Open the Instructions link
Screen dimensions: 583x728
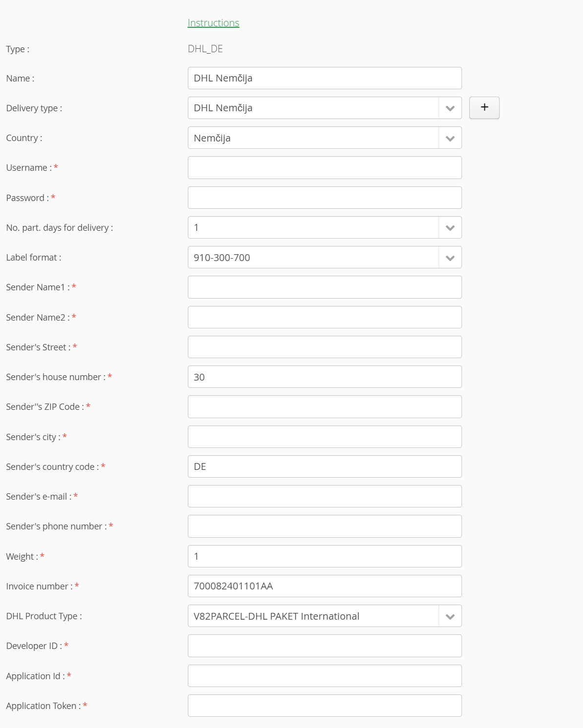pos(213,23)
